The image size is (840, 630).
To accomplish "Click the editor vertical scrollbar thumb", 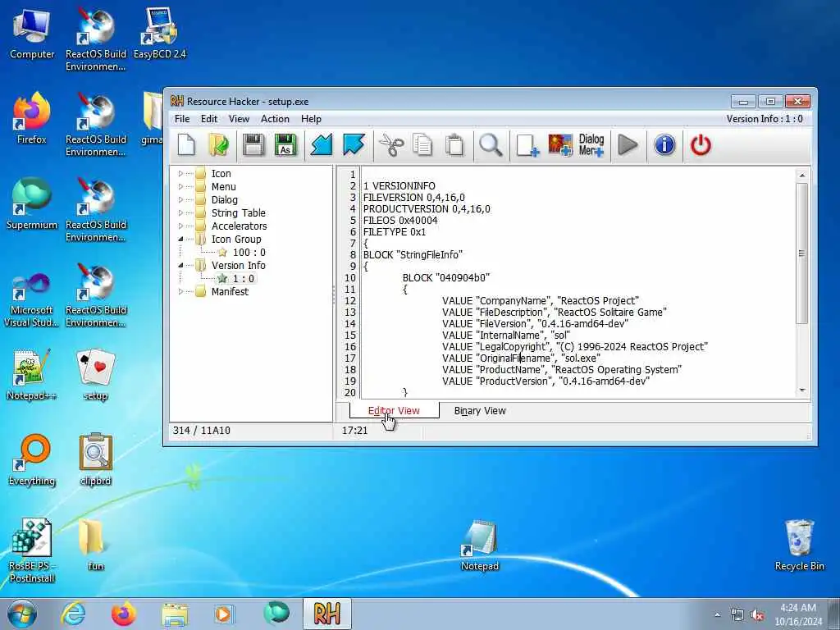I will point(802,253).
